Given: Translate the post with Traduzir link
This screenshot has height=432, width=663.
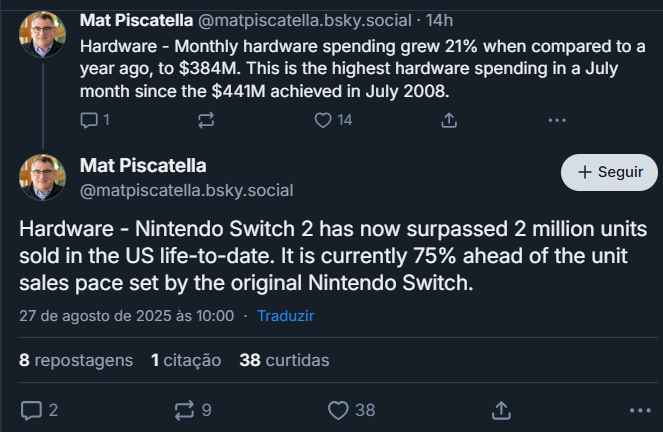Looking at the screenshot, I should [x=285, y=316].
